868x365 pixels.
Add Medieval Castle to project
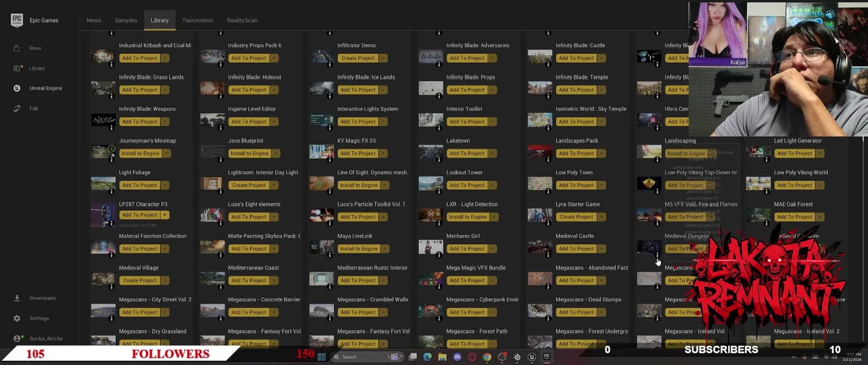(576, 249)
